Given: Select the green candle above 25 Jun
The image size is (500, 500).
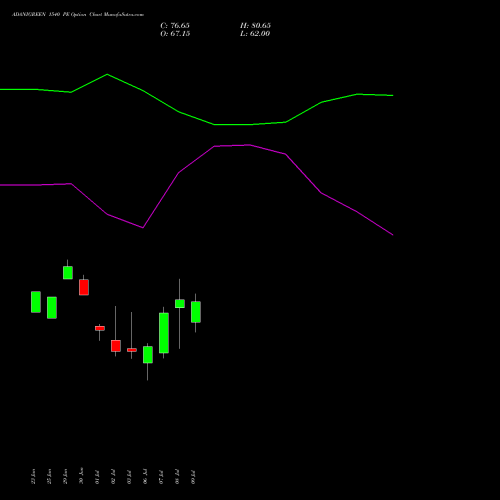Looking at the screenshot, I should coord(52,307).
